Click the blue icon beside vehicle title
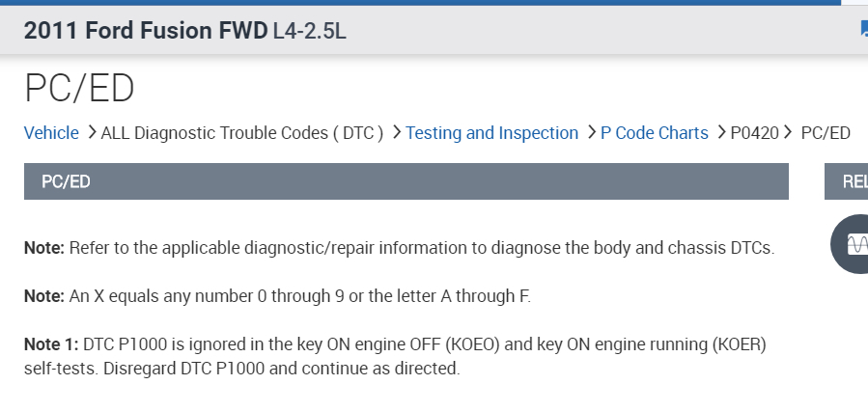This screenshot has width=868, height=412. pos(863,30)
